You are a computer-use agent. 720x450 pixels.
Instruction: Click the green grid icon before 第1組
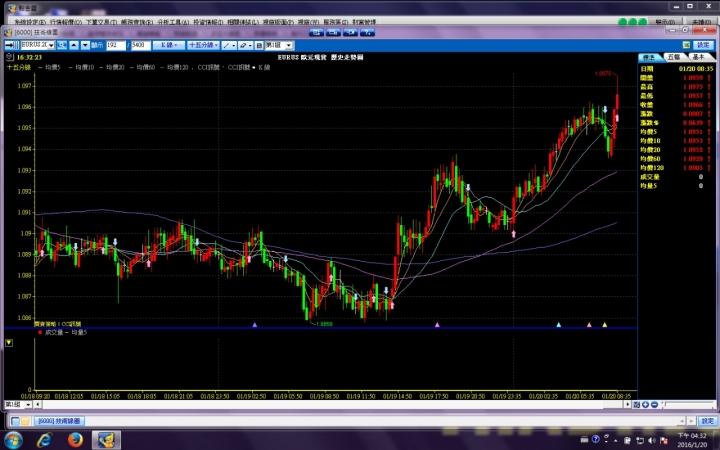click(x=259, y=45)
